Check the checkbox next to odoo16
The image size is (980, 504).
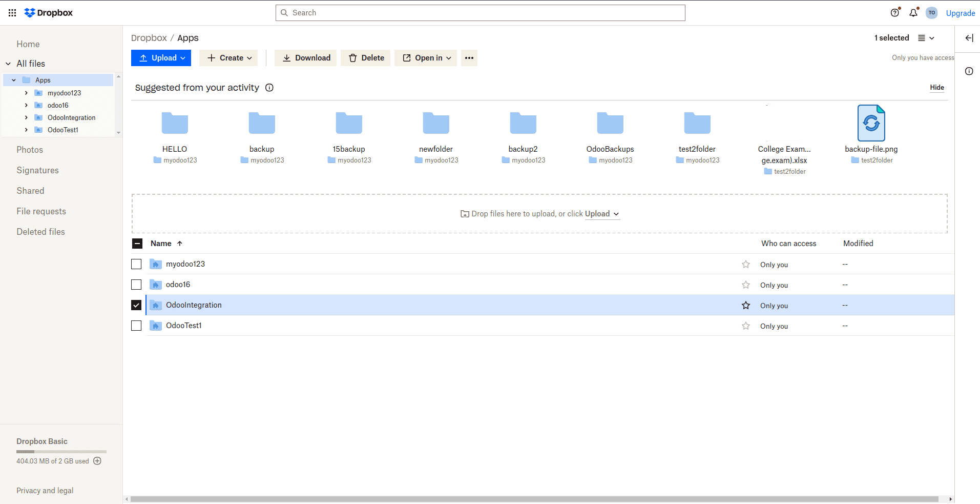coord(136,284)
